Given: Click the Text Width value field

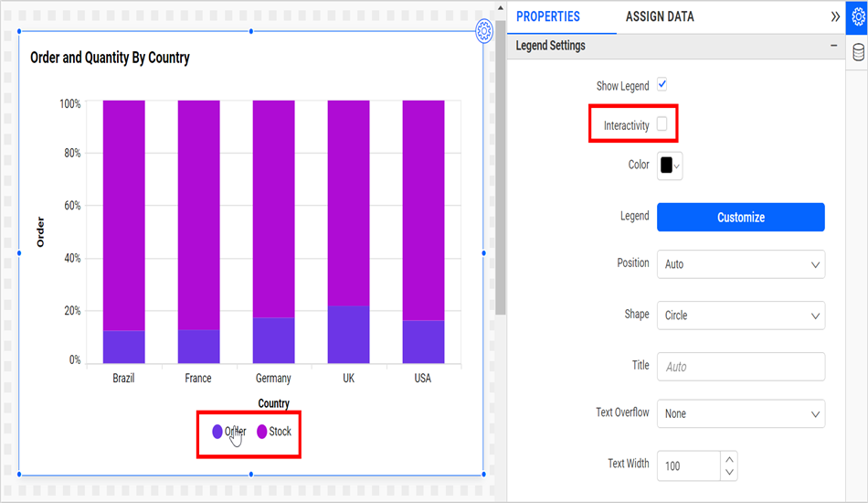Looking at the screenshot, I should pyautogui.click(x=688, y=466).
